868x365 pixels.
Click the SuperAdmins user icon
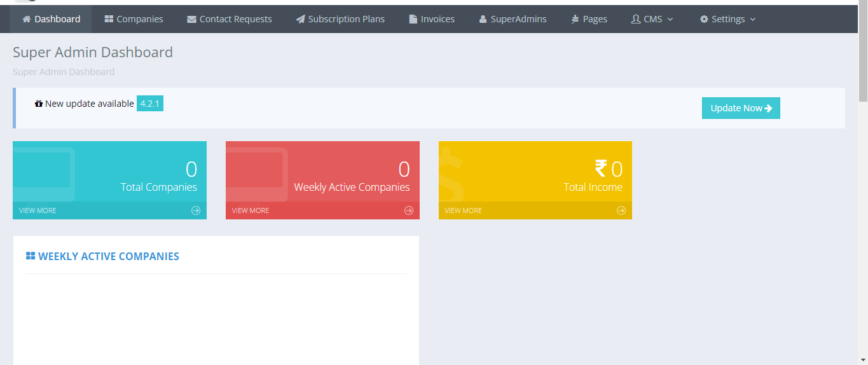[483, 19]
